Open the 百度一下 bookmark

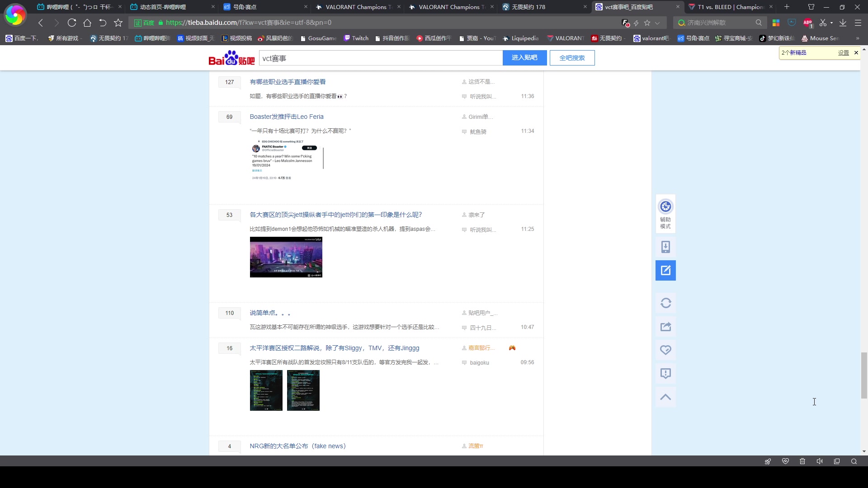[x=22, y=38]
